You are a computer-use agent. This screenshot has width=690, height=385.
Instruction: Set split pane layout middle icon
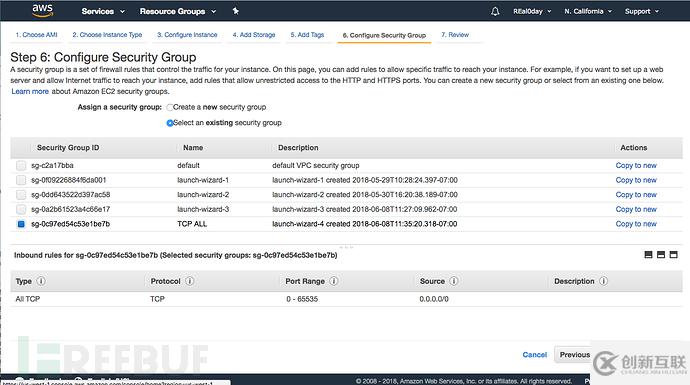coord(661,254)
